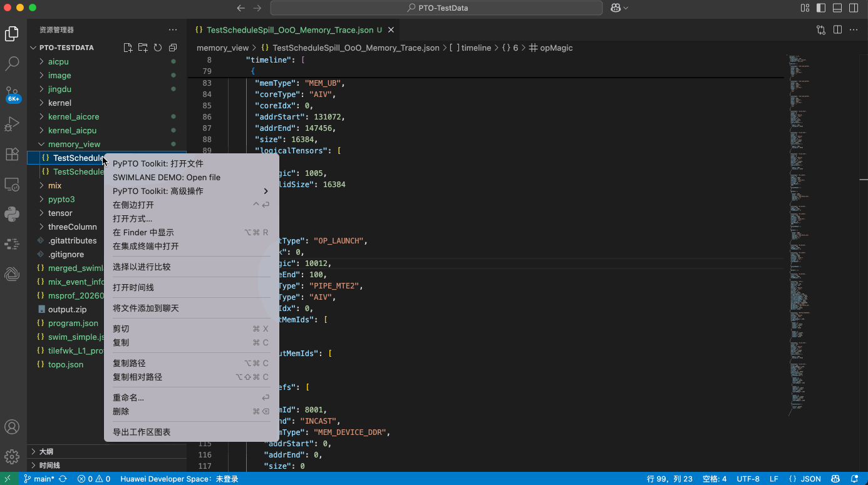Open the Copilot chat icon in title bar
This screenshot has width=868, height=485.
(619, 8)
